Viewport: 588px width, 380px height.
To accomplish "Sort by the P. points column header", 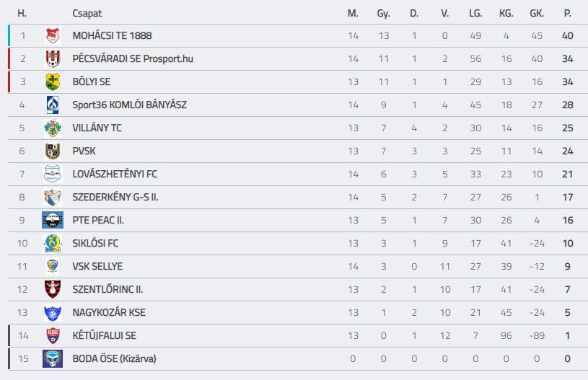I will pyautogui.click(x=567, y=14).
